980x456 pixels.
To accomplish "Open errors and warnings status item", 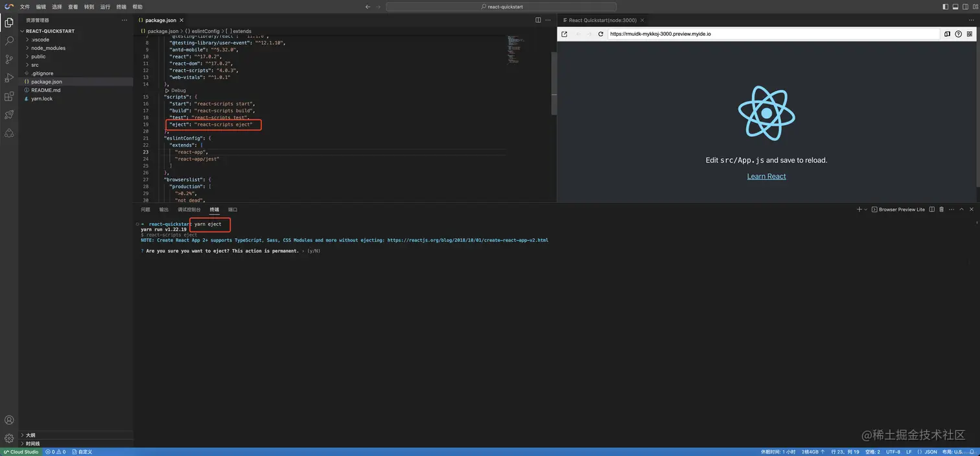I will pyautogui.click(x=55, y=451).
